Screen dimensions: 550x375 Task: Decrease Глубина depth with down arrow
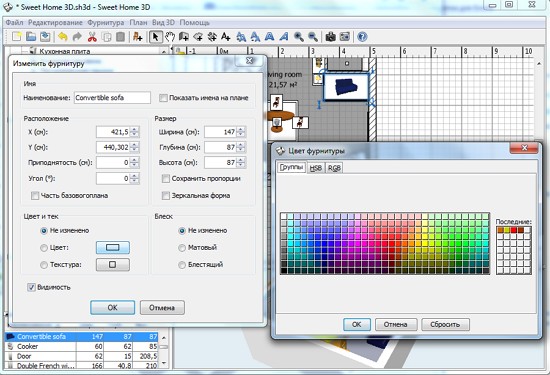point(241,150)
